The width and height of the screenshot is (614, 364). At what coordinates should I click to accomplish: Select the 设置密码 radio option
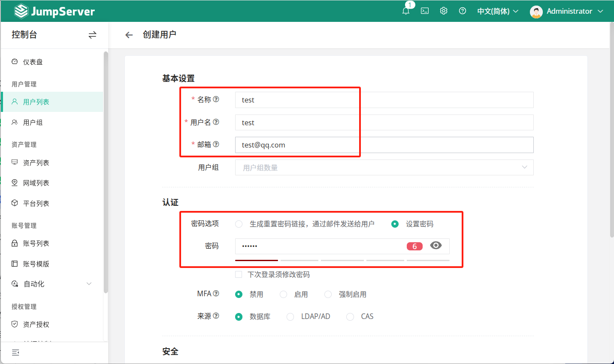[x=395, y=224]
